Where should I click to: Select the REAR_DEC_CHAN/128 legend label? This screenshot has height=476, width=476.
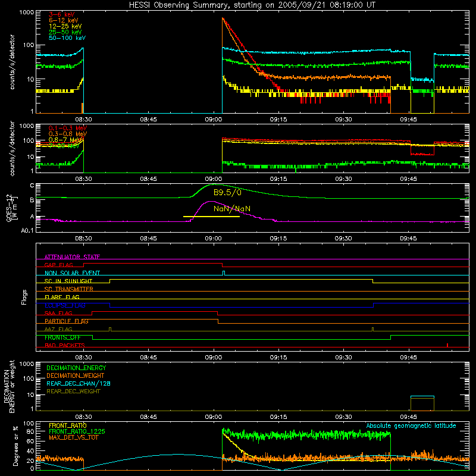click(79, 384)
